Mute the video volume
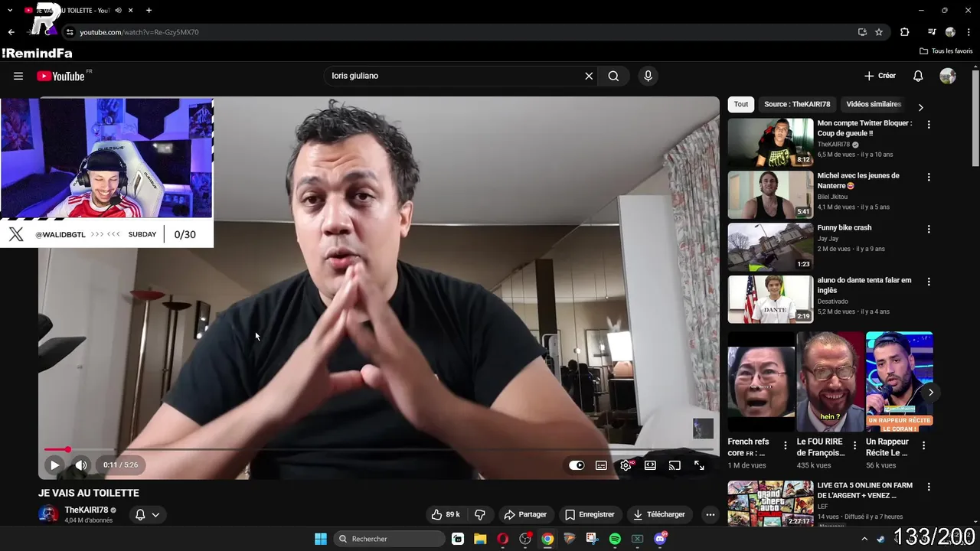Viewport: 980px width, 551px height. click(x=81, y=465)
